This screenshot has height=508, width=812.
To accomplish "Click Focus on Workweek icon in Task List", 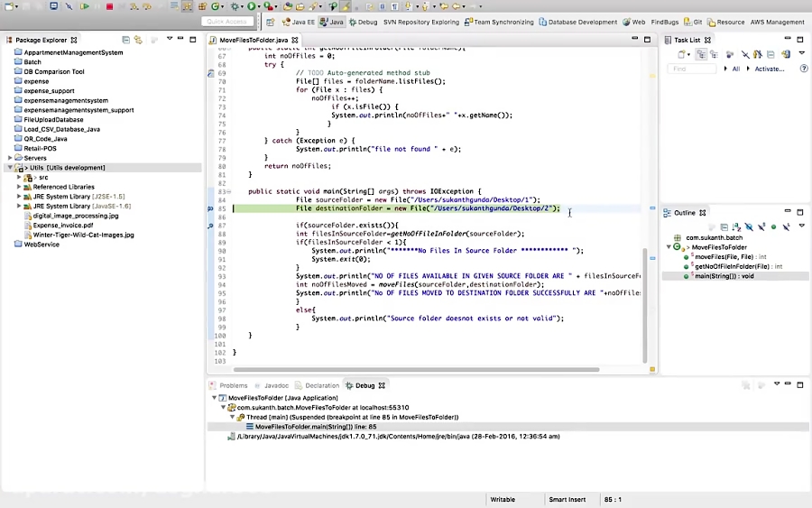I will click(730, 54).
